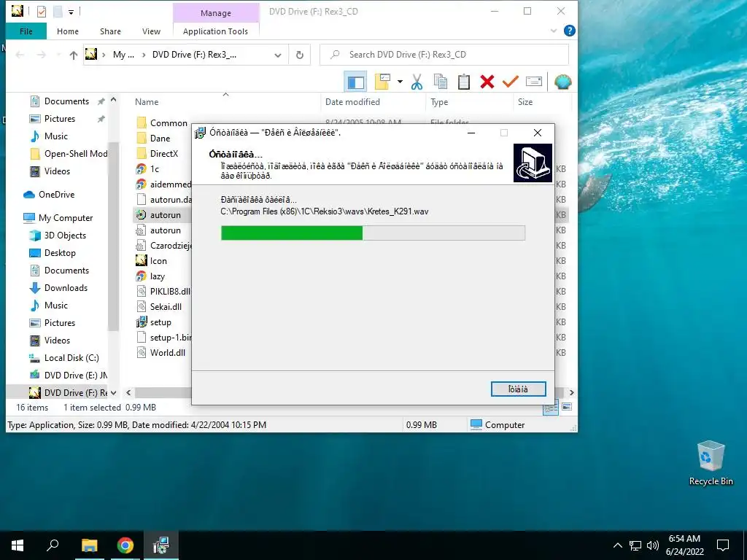Click the orange checkmark Properties icon

pyautogui.click(x=510, y=82)
